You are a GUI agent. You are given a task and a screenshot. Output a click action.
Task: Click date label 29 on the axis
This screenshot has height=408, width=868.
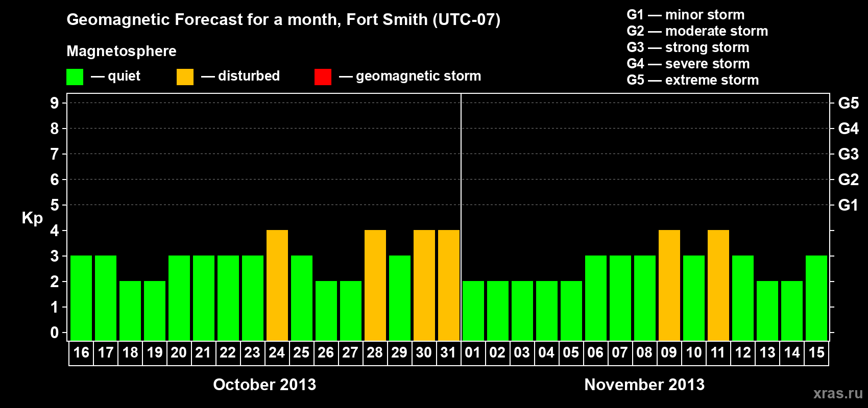click(399, 352)
